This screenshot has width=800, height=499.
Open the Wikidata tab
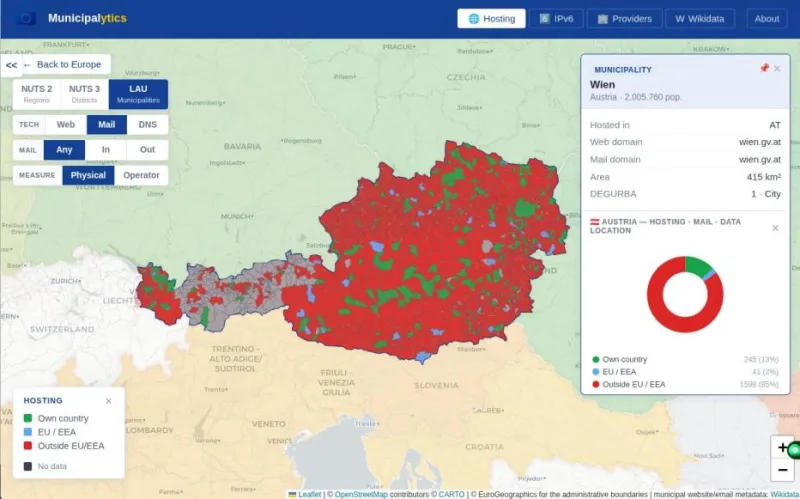(x=700, y=18)
